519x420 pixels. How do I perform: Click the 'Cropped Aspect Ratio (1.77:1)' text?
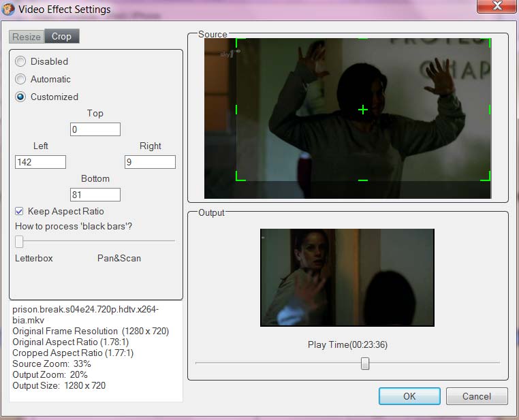tap(73, 353)
